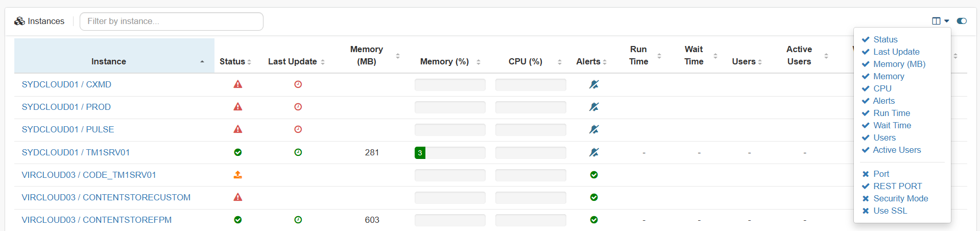
Task: Uncheck the CPU column option
Action: [876, 88]
